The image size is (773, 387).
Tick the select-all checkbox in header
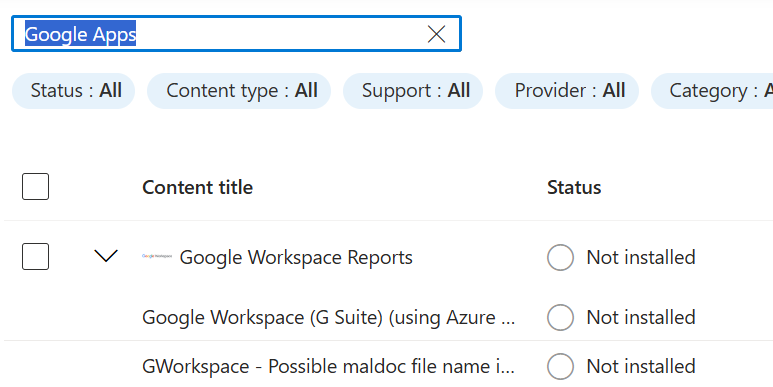pyautogui.click(x=35, y=186)
